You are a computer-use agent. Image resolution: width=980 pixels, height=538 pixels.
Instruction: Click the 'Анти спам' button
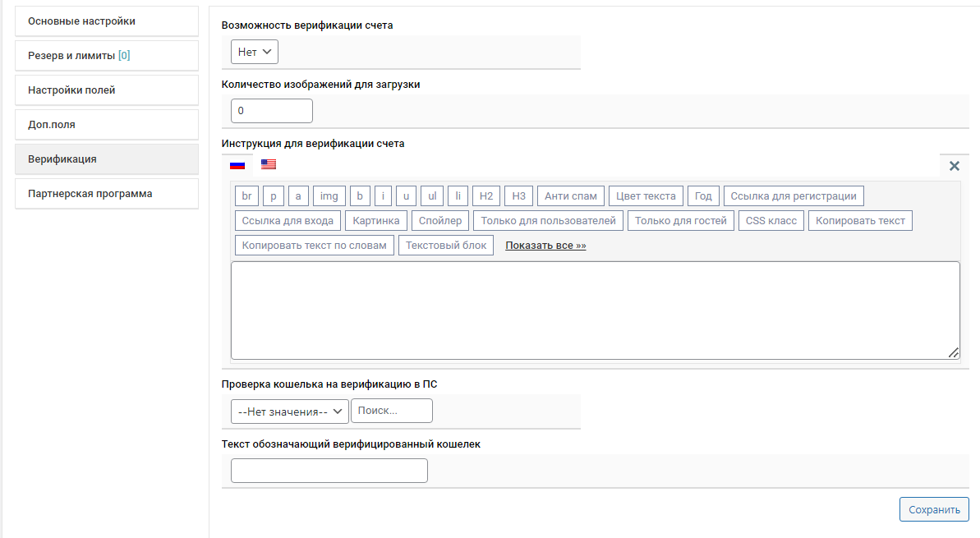coord(571,196)
